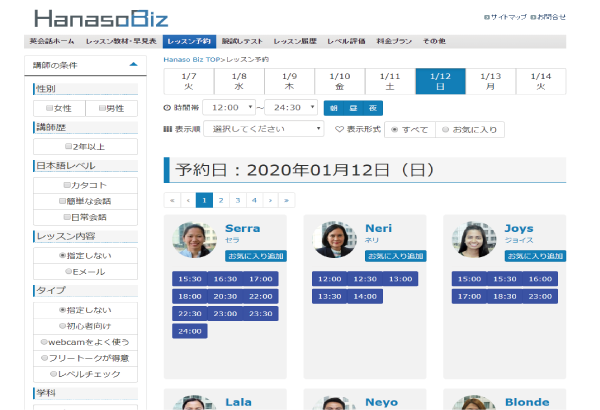Select webcamをよく使う radio option
The image size is (600, 410).
(44, 342)
